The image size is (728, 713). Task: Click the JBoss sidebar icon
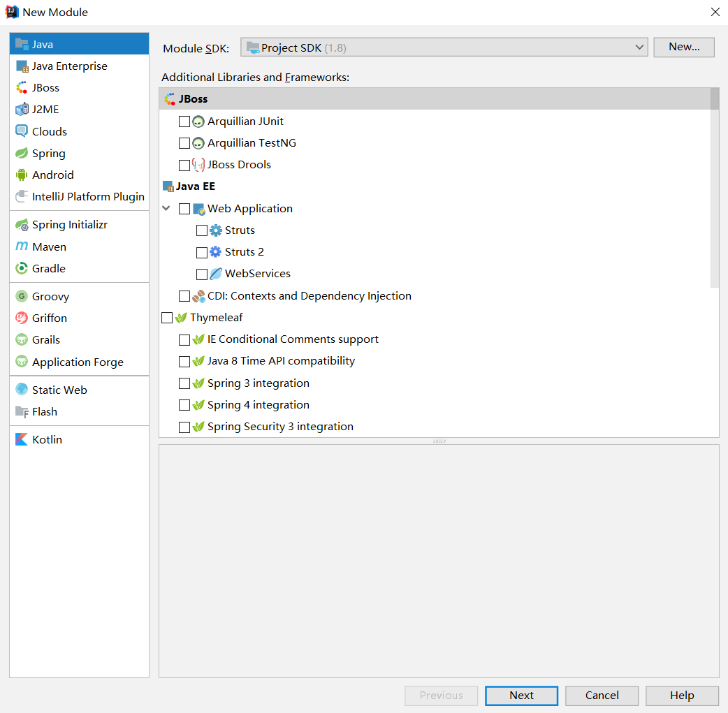22,88
